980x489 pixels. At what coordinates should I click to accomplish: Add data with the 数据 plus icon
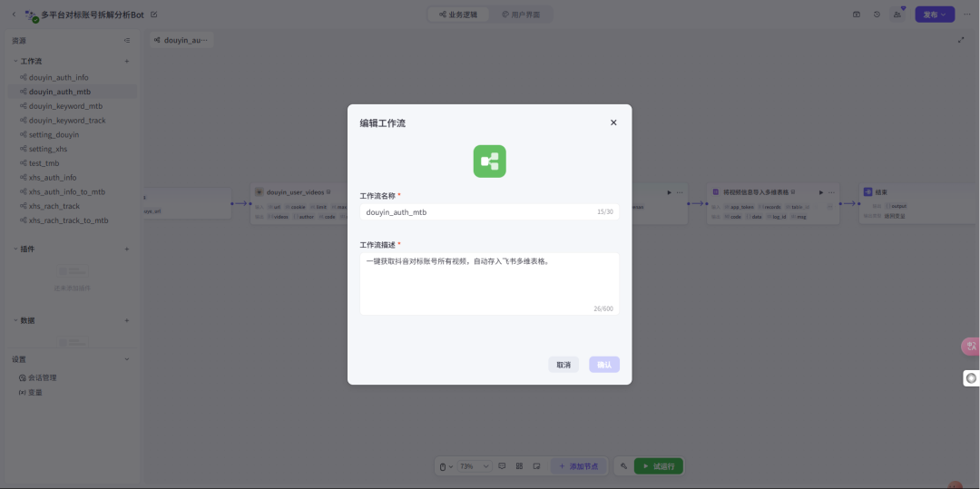click(127, 320)
